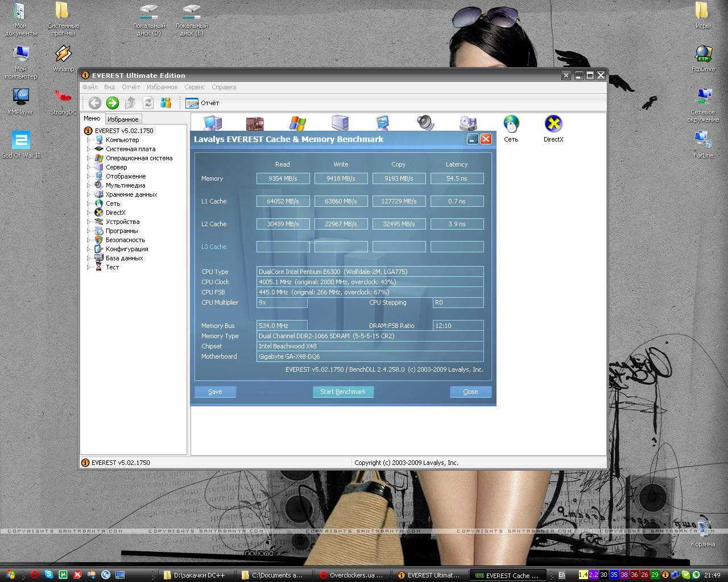Expand the Устройства tree node
Screen dimensions: 728x582
88,222
